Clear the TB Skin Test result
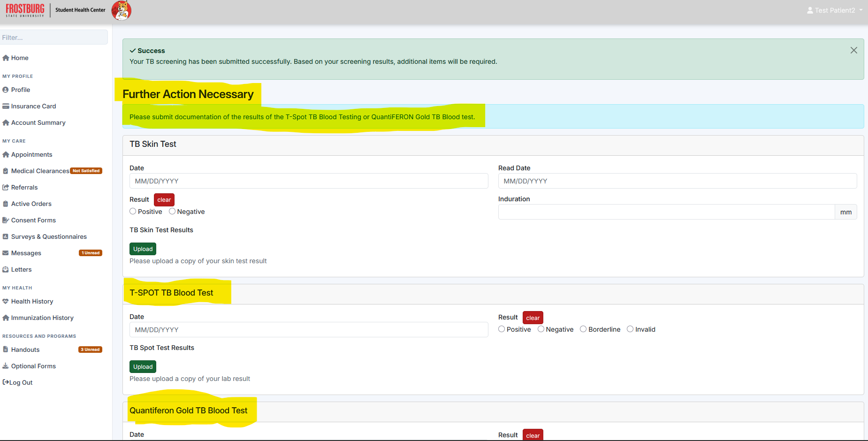The height and width of the screenshot is (441, 868). coord(164,200)
